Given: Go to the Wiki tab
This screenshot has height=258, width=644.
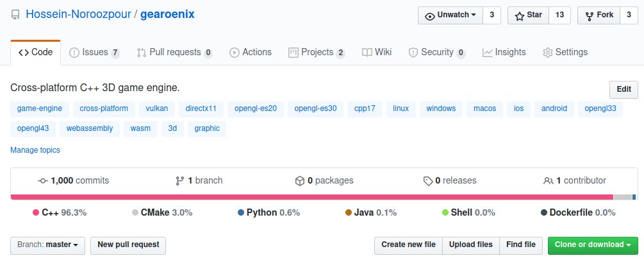Looking at the screenshot, I should click(377, 53).
